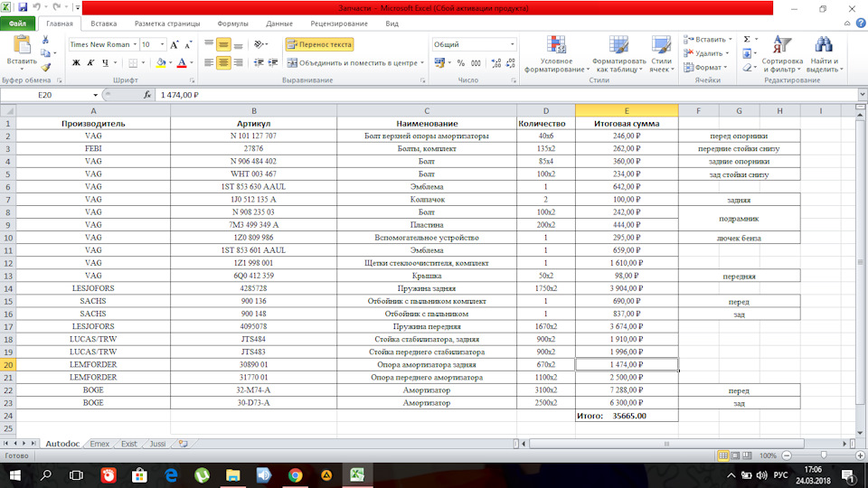
Task: Click the decrease indent icon
Action: click(259, 63)
